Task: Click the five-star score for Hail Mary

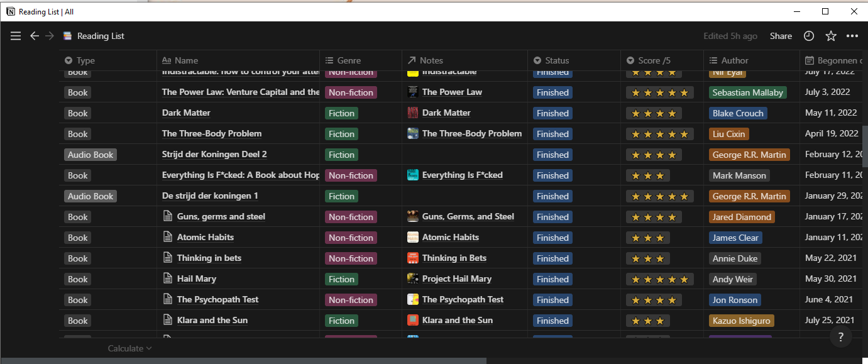Action: (x=660, y=279)
